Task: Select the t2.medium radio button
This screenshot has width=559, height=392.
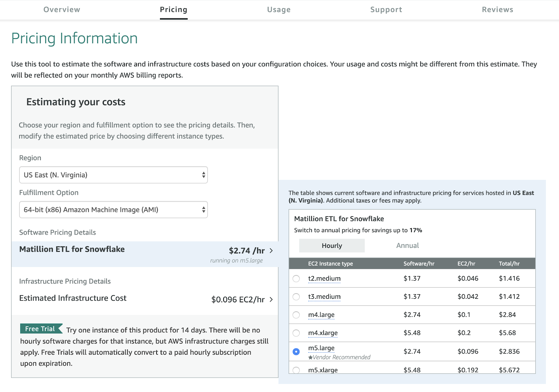Action: coord(296,279)
